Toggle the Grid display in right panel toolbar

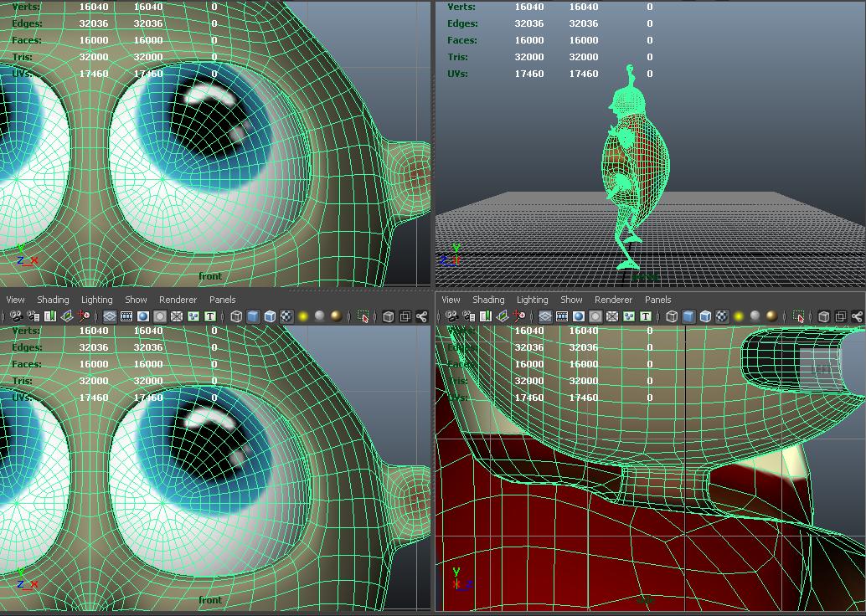coord(545,316)
